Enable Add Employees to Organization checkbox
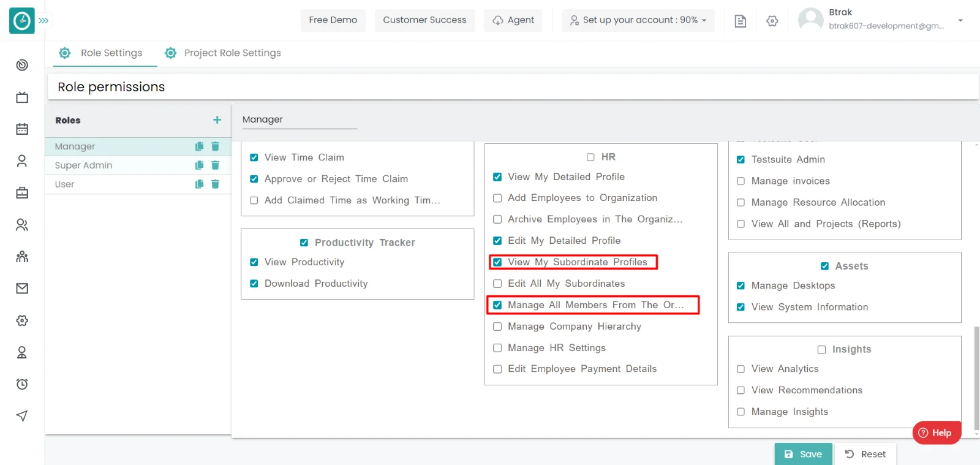980x465 pixels. tap(497, 198)
